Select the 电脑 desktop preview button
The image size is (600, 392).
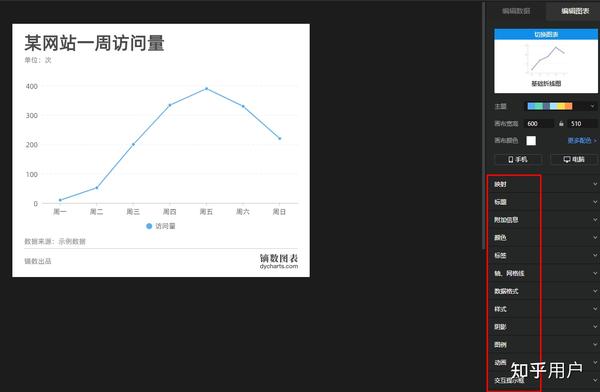tap(574, 159)
